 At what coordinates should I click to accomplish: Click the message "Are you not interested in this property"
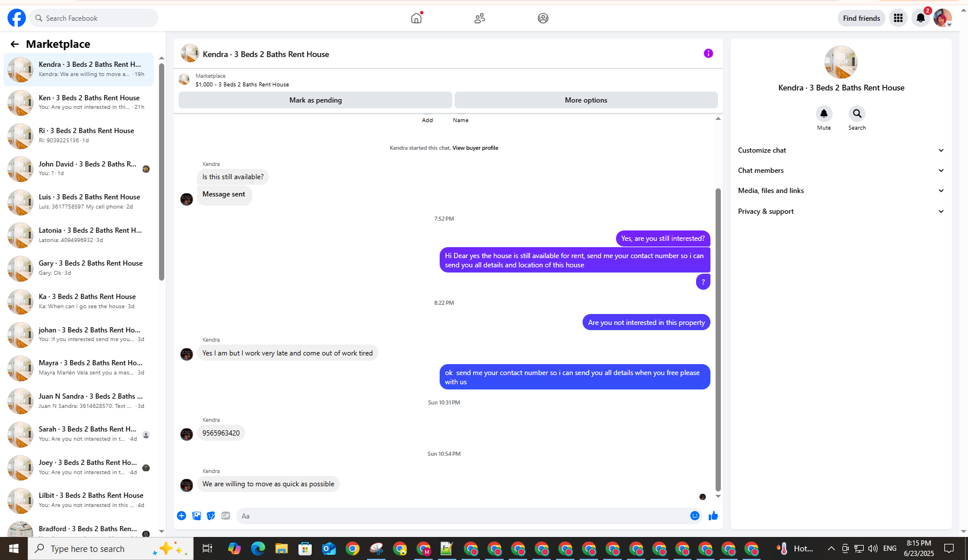646,323
